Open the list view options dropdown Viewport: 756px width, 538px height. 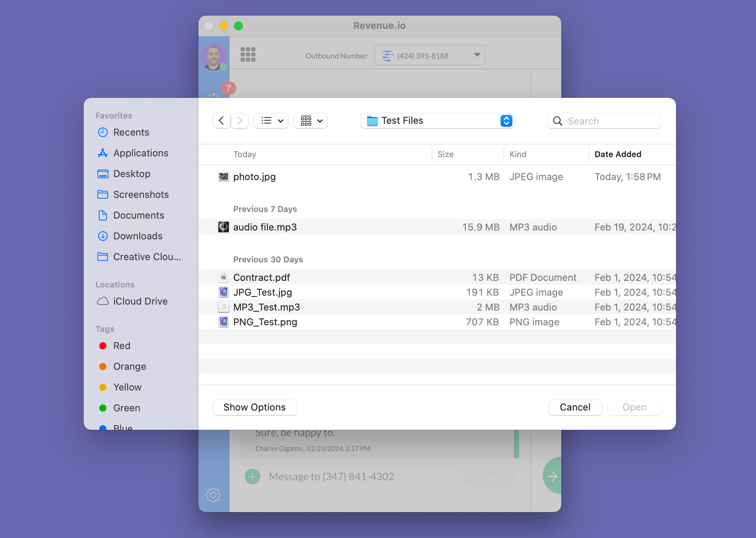point(271,121)
